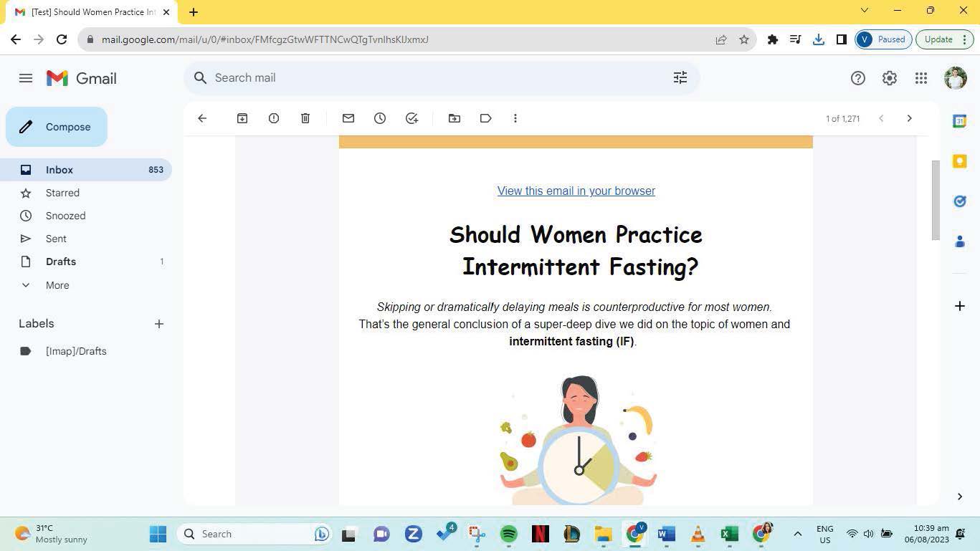Open the Google apps grid
This screenshot has height=551, width=980.
coord(921,78)
